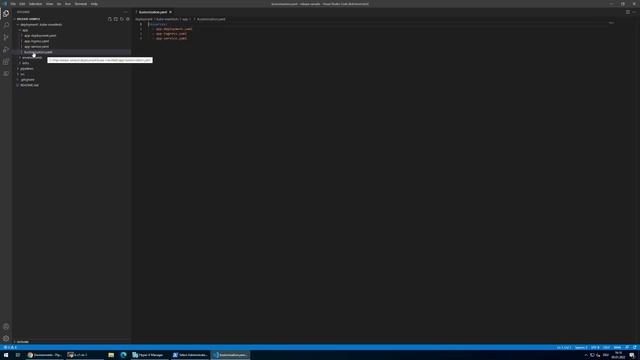Screen dimensions: 640x360
Task: Click the UTF-8 encoding status item
Action: tap(595, 347)
